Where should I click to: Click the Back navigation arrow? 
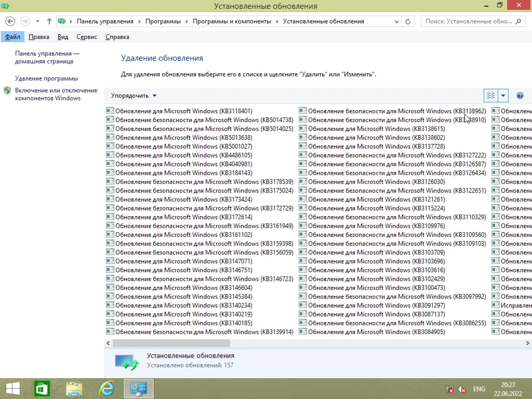coord(10,21)
